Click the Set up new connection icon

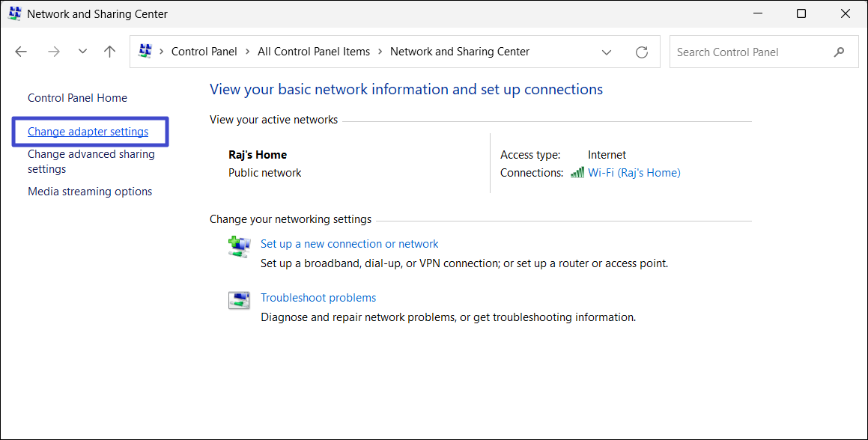click(x=239, y=247)
